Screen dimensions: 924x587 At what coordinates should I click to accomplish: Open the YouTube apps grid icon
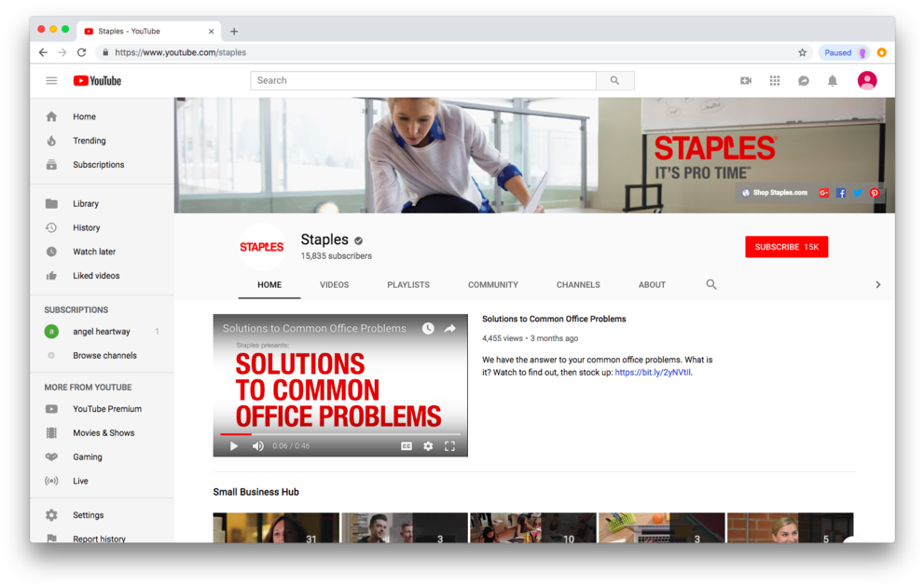click(775, 81)
